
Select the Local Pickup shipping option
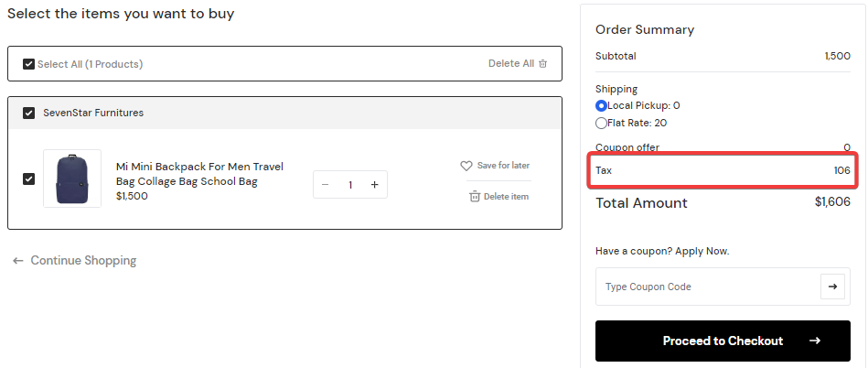(x=601, y=106)
